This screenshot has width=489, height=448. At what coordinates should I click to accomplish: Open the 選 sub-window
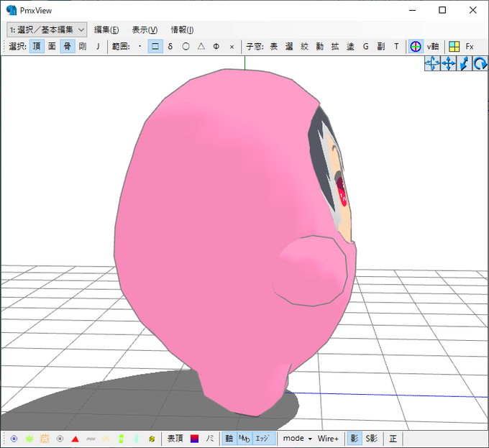click(x=289, y=47)
